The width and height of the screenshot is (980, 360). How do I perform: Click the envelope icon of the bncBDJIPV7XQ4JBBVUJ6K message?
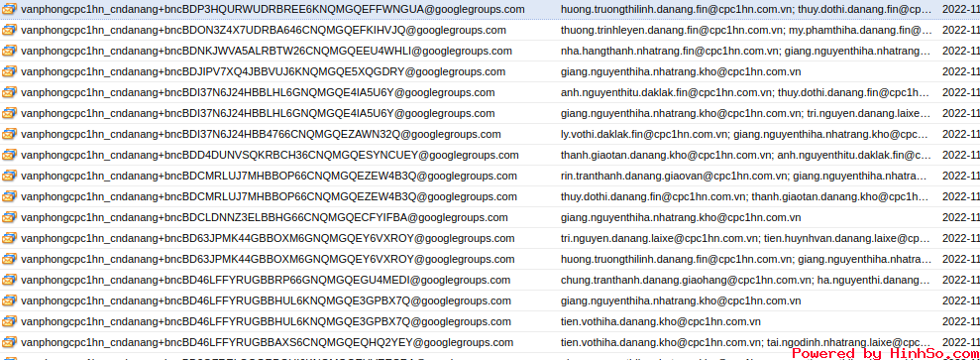[9, 71]
